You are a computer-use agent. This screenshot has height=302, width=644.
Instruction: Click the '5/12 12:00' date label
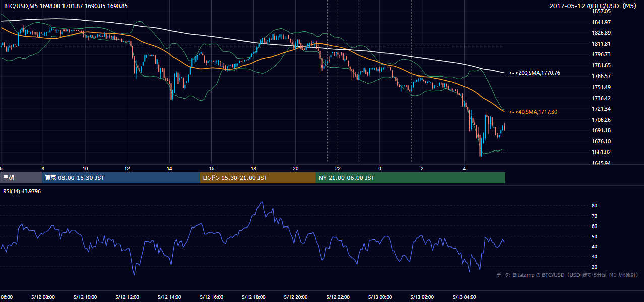point(126,297)
